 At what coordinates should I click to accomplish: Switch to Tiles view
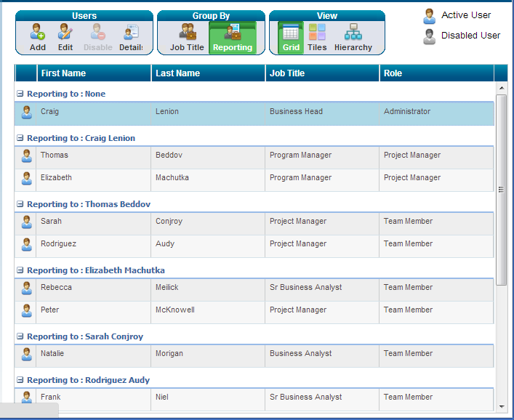click(317, 33)
